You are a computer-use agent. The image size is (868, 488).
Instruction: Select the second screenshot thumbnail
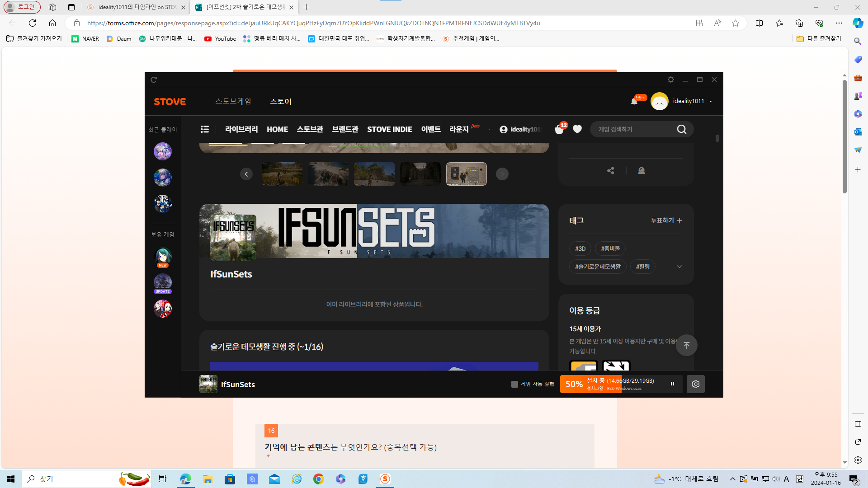tap(328, 174)
